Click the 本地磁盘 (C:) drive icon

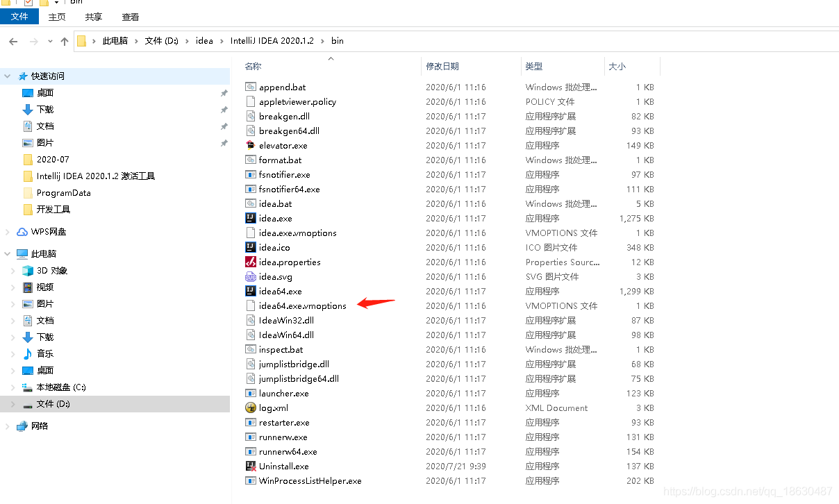point(28,387)
